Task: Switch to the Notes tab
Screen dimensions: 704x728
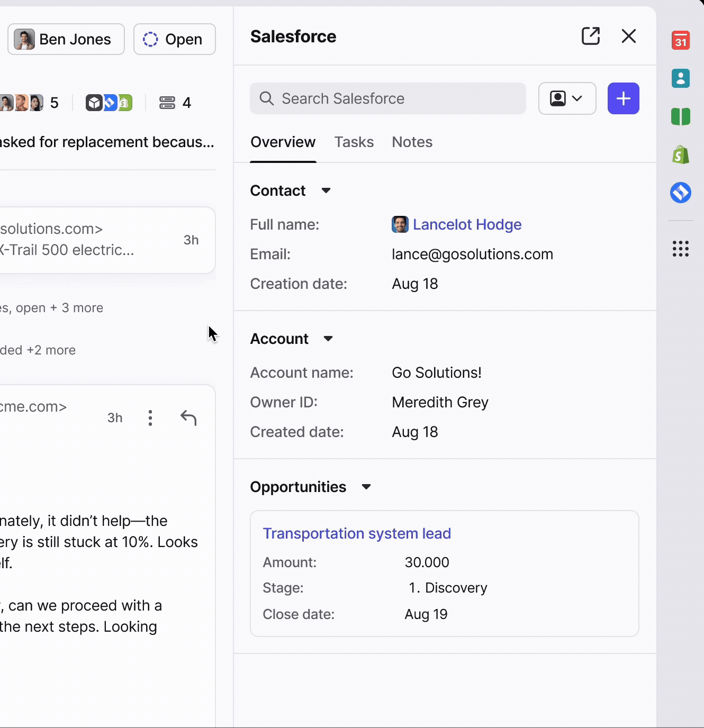Action: 412,142
